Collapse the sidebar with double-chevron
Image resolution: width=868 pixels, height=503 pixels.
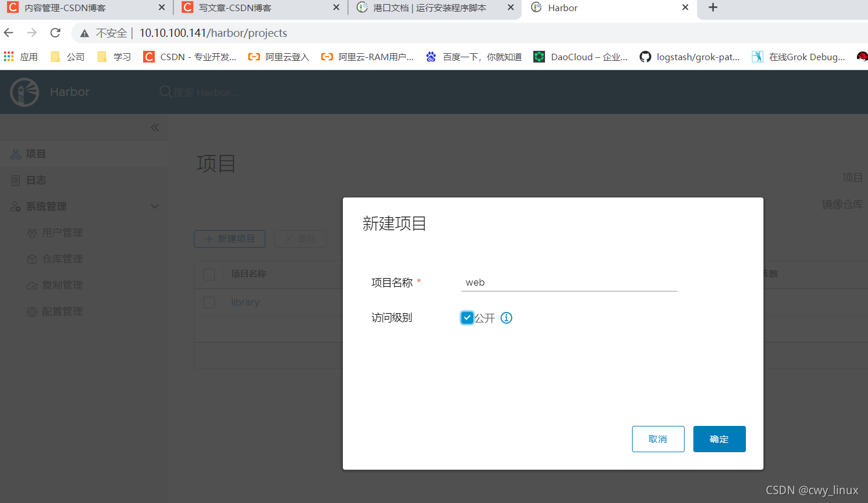[x=155, y=127]
